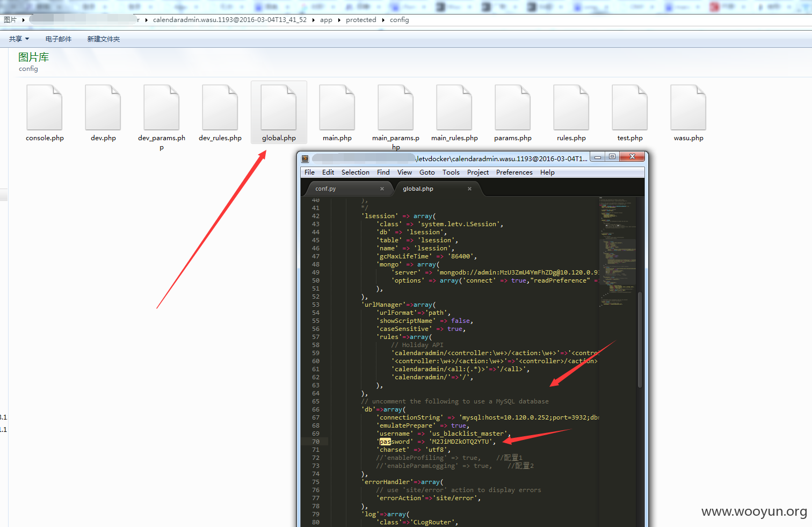Click the protected breadcrumb segment
Image resolution: width=812 pixels, height=527 pixels.
click(x=361, y=20)
